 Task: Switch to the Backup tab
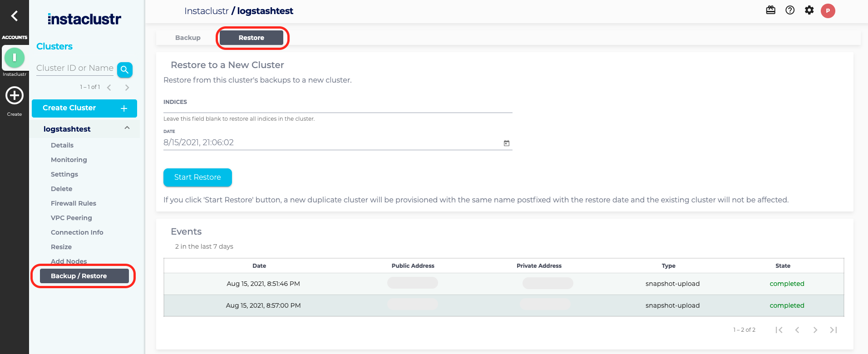pos(188,38)
